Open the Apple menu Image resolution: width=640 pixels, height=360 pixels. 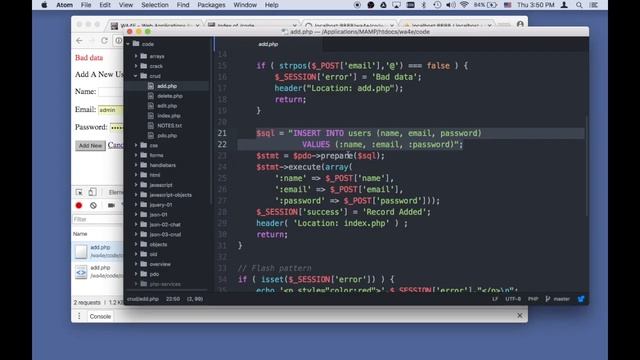[x=44, y=5]
